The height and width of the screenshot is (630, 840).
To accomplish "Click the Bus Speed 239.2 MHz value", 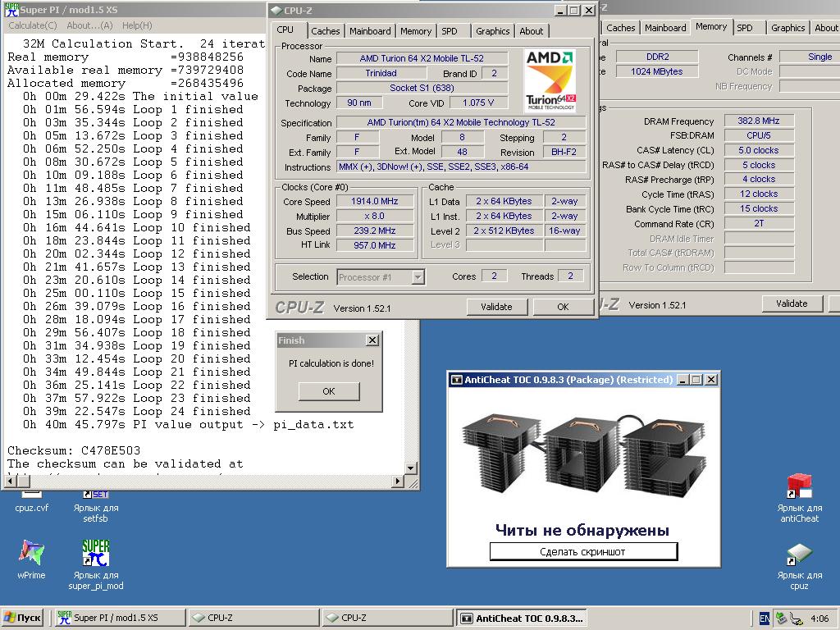I will (x=374, y=231).
